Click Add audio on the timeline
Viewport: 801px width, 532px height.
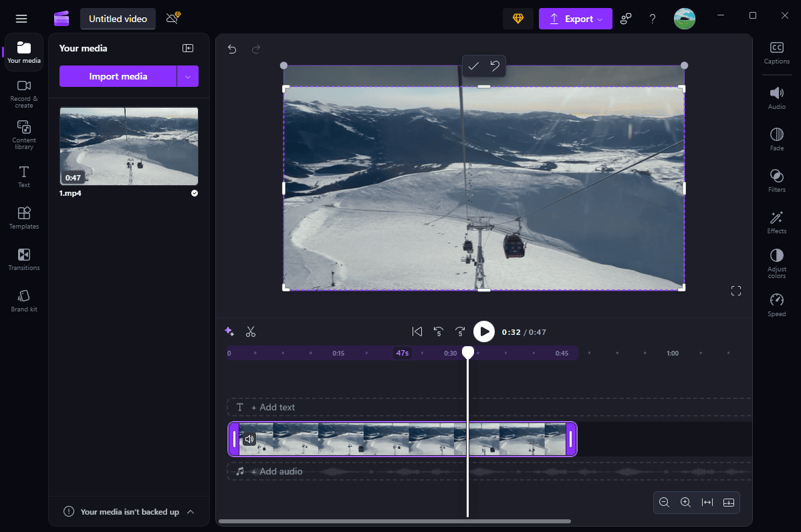pyautogui.click(x=276, y=471)
